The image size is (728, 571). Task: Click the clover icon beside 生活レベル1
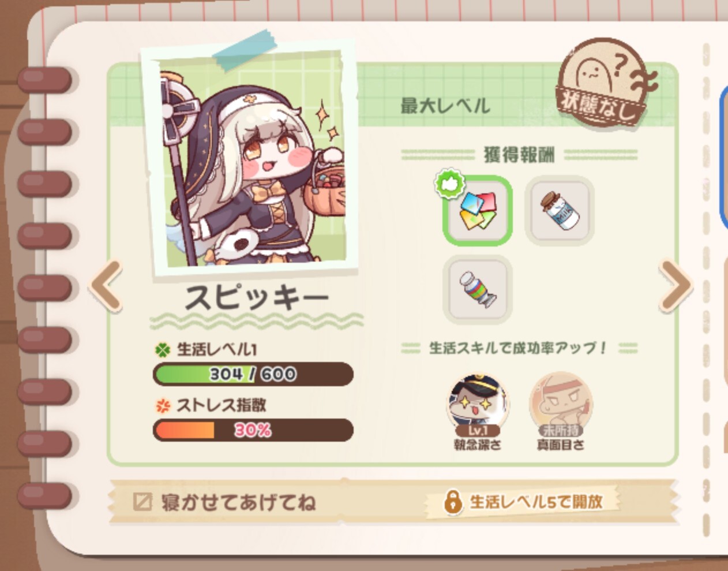pyautogui.click(x=163, y=350)
